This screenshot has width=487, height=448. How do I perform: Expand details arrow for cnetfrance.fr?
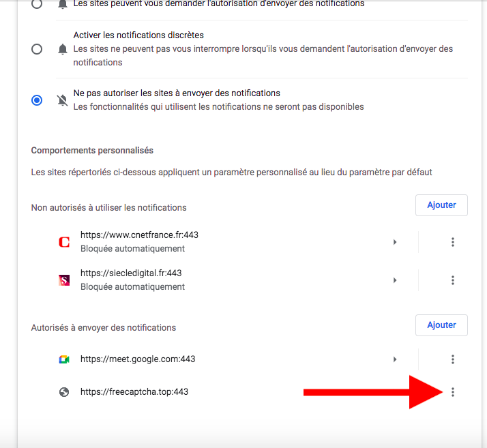[x=395, y=242]
